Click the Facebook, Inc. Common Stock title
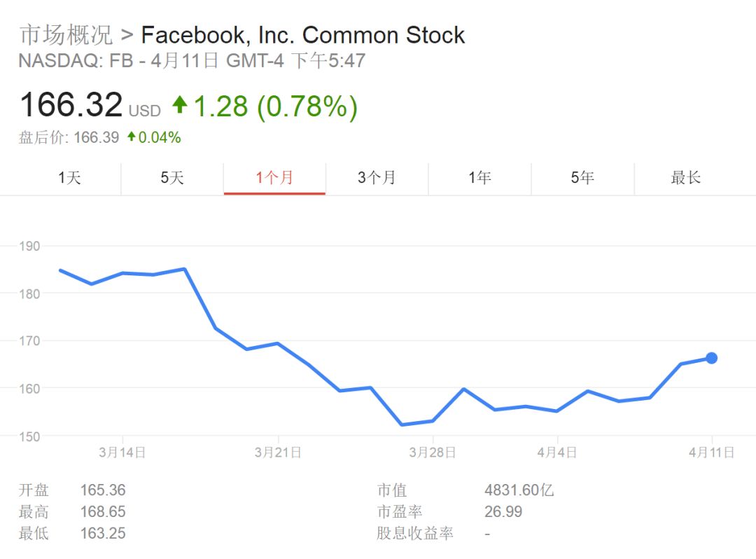This screenshot has height=559, width=756. click(303, 35)
